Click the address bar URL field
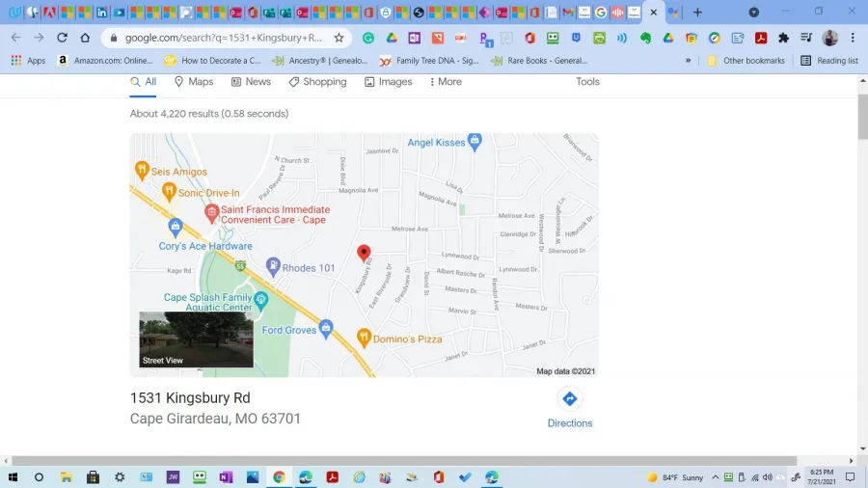 click(223, 38)
